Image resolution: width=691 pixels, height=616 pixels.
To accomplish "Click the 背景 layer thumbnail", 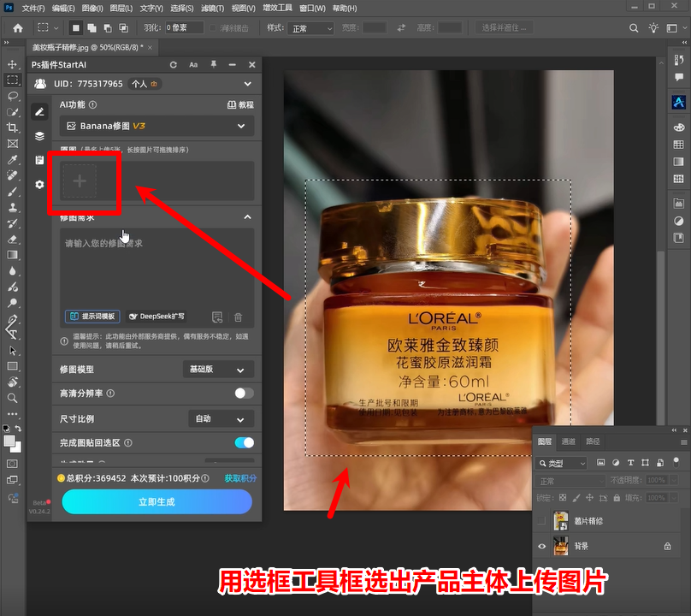I will (x=560, y=547).
